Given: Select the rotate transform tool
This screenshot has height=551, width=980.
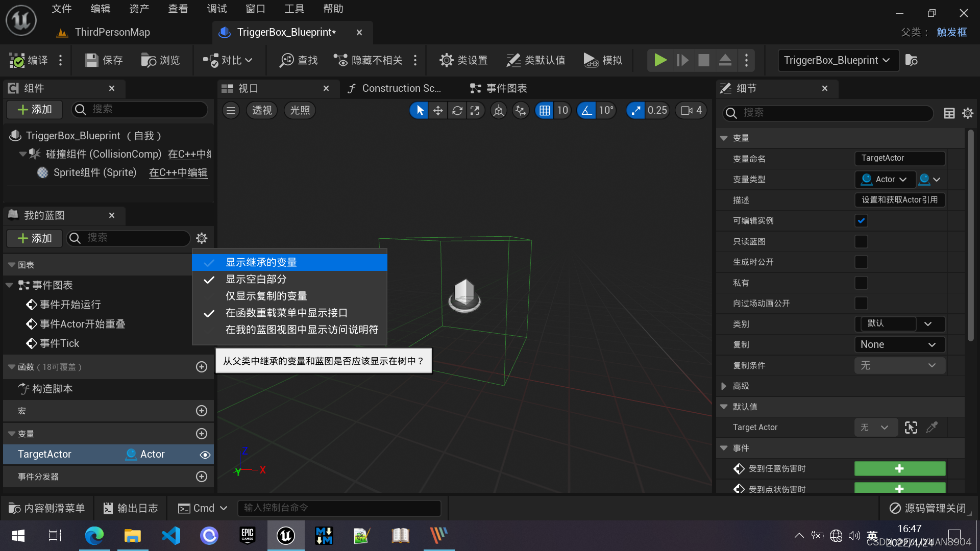Looking at the screenshot, I should click(x=457, y=111).
